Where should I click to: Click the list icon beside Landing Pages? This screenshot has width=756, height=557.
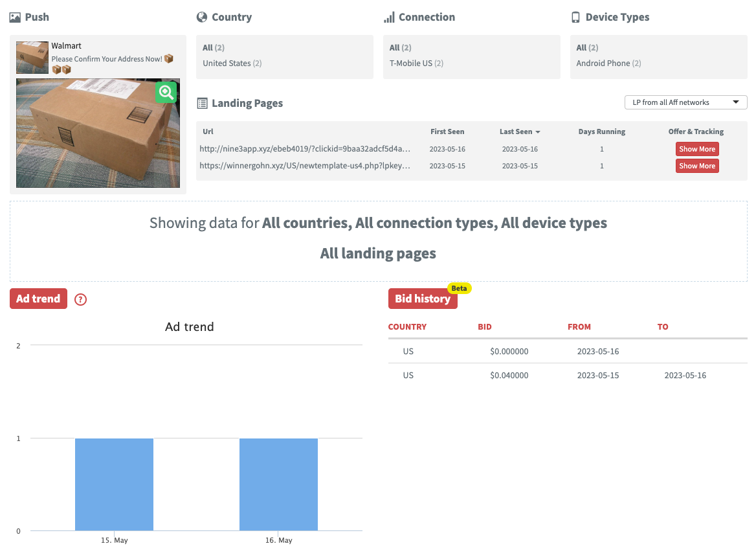[x=202, y=104]
